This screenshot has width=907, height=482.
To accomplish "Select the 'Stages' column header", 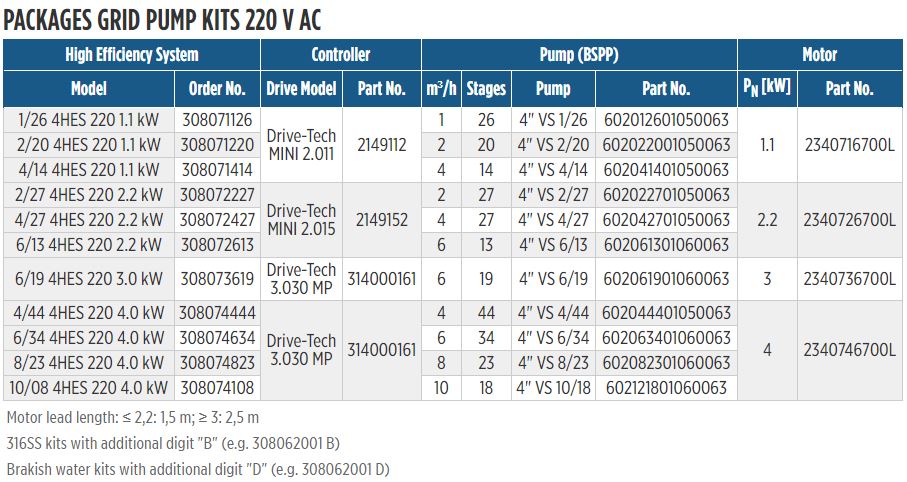I will 486,89.
